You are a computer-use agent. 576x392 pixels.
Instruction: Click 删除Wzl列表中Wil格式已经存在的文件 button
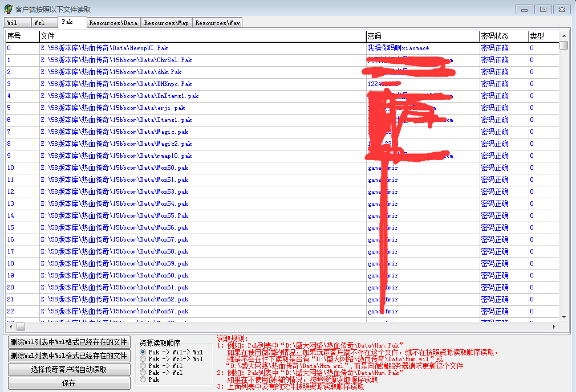69,356
